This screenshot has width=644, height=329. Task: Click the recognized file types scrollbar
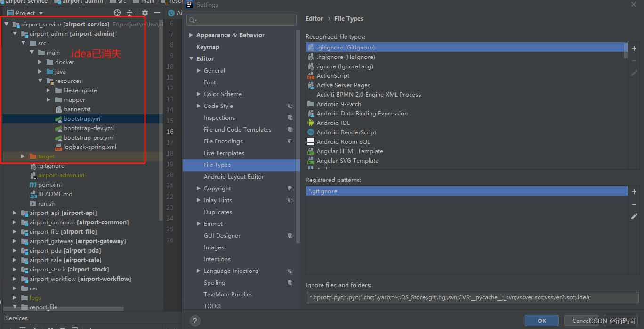pyautogui.click(x=626, y=50)
